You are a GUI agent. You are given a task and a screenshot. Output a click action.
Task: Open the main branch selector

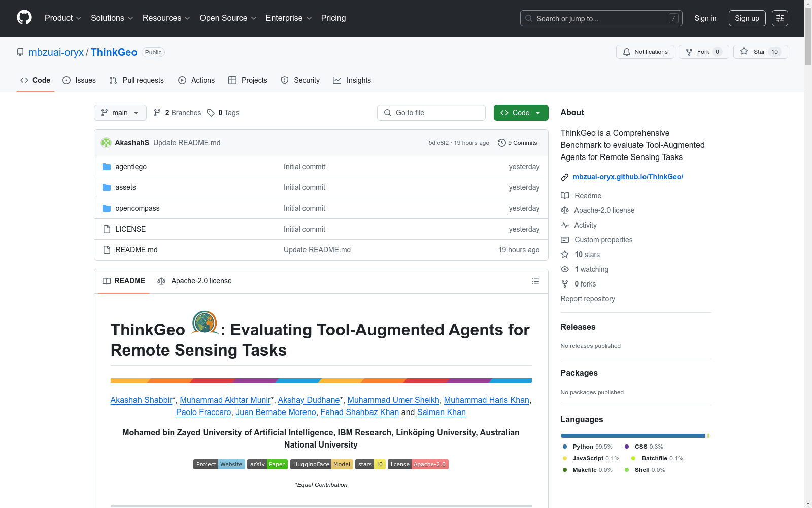[x=120, y=113]
